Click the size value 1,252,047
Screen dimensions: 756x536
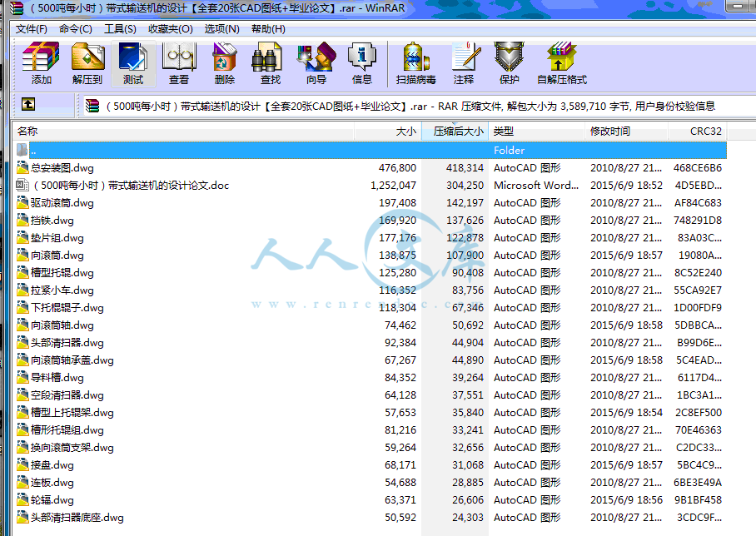393,185
